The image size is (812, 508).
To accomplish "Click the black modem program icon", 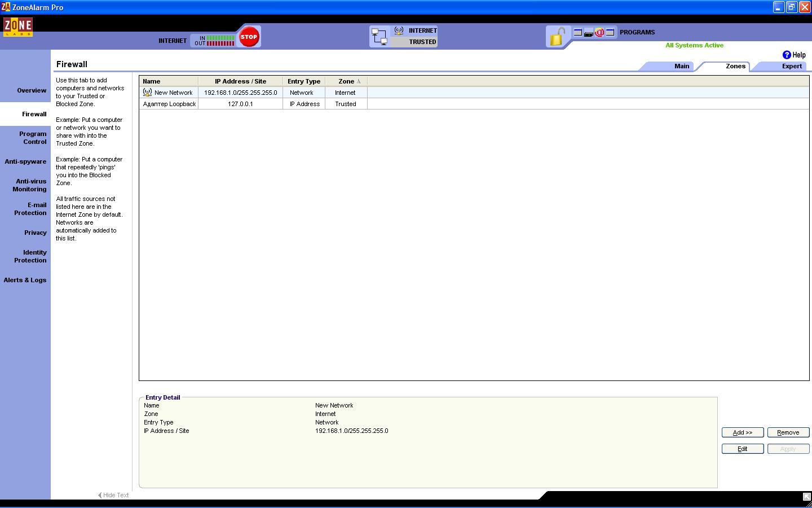I will [x=589, y=33].
